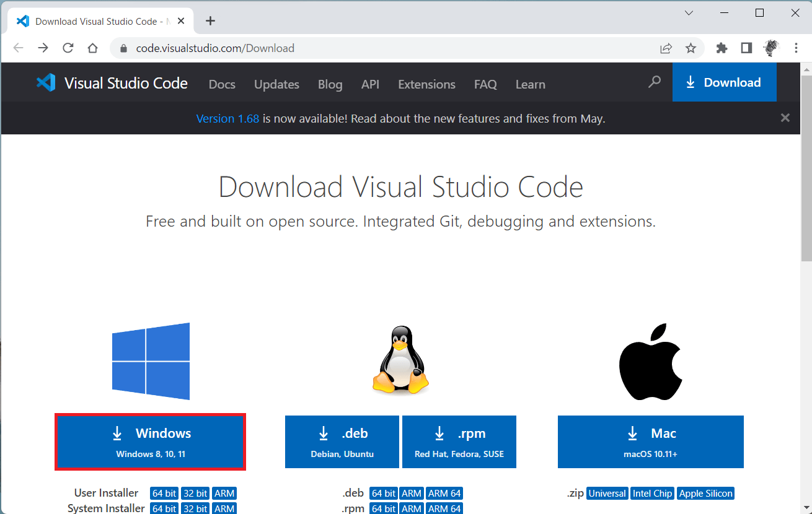Open the tab search chevron dropdown

click(x=689, y=12)
